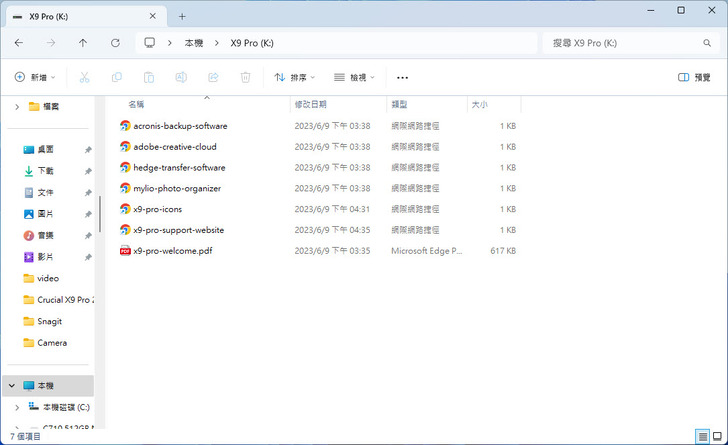Sort by the 修改日期 column header
728x445 pixels.
coord(310,104)
